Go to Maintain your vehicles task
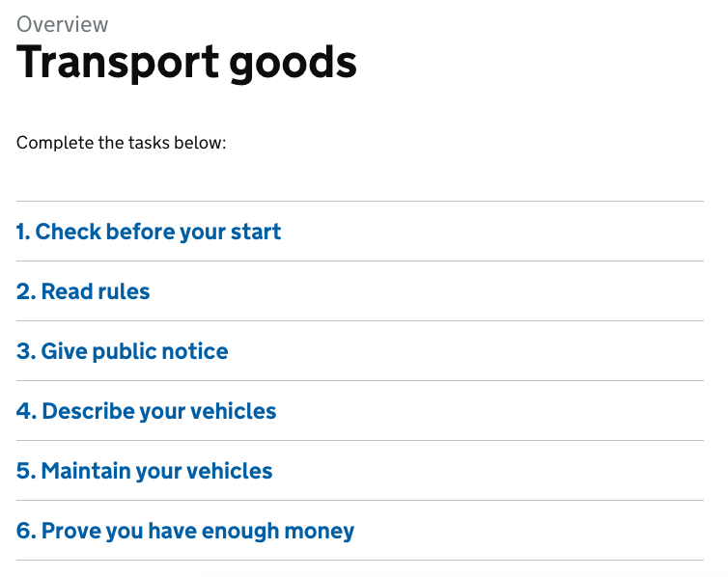This screenshot has width=728, height=577. (x=145, y=471)
